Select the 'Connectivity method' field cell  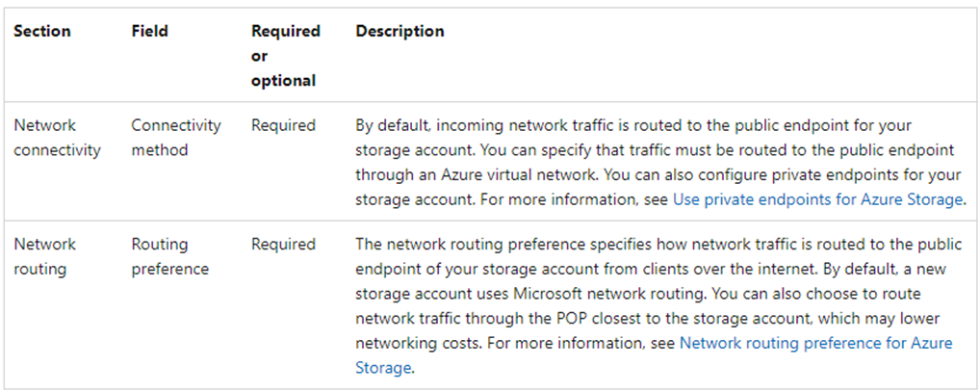[175, 138]
